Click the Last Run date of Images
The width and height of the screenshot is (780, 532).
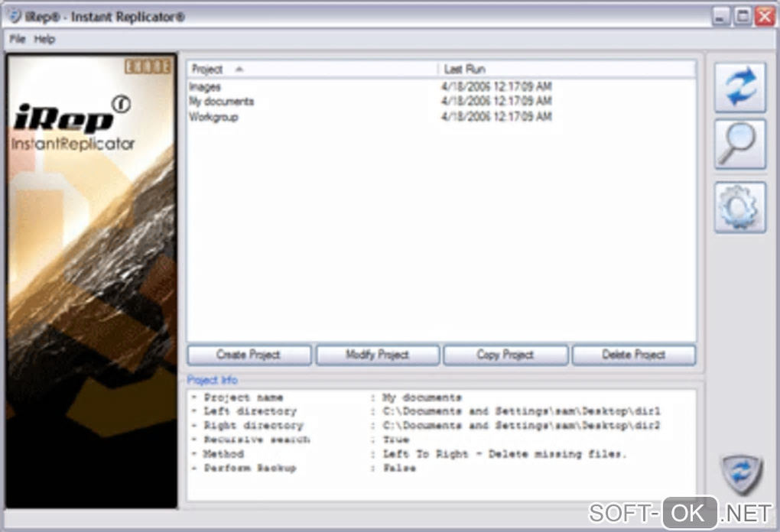(x=496, y=86)
